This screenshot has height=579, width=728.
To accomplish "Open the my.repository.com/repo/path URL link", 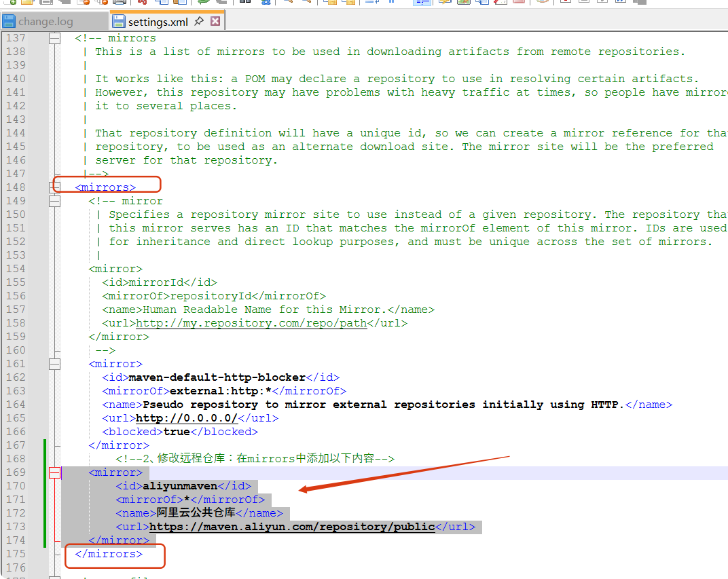I will pyautogui.click(x=251, y=323).
